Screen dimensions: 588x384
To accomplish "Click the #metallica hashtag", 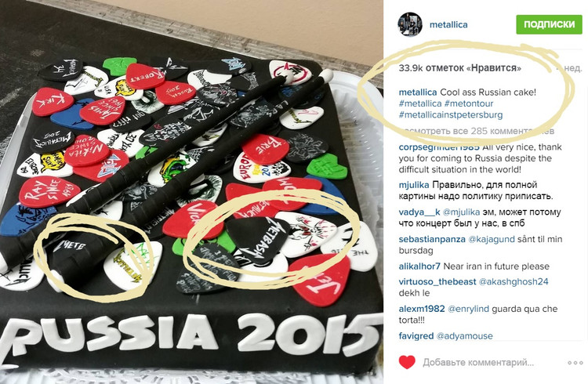I will (420, 103).
